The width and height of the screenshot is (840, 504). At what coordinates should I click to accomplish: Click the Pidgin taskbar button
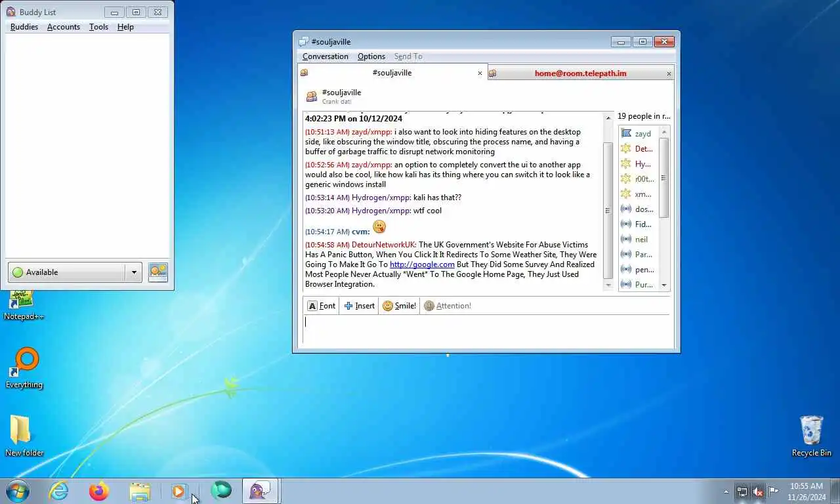pos(261,491)
